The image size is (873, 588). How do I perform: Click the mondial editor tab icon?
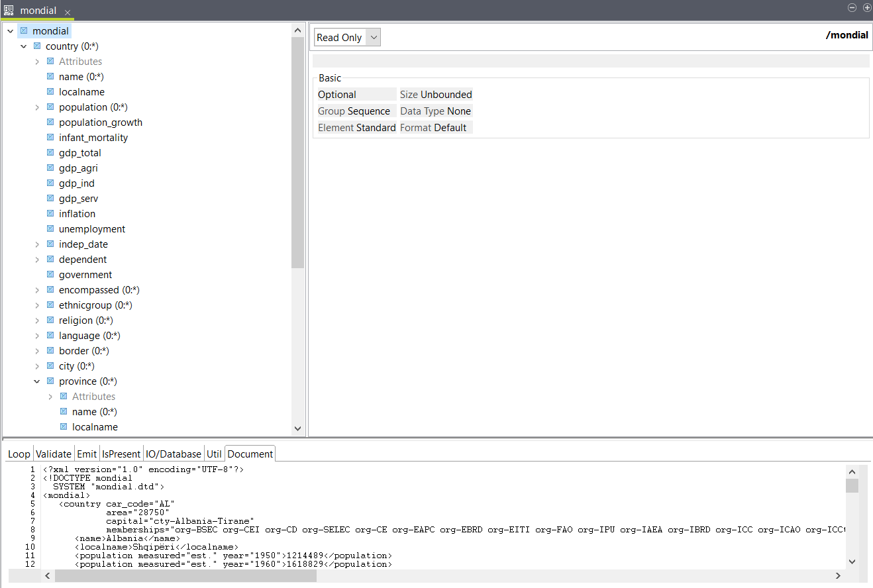coord(9,11)
